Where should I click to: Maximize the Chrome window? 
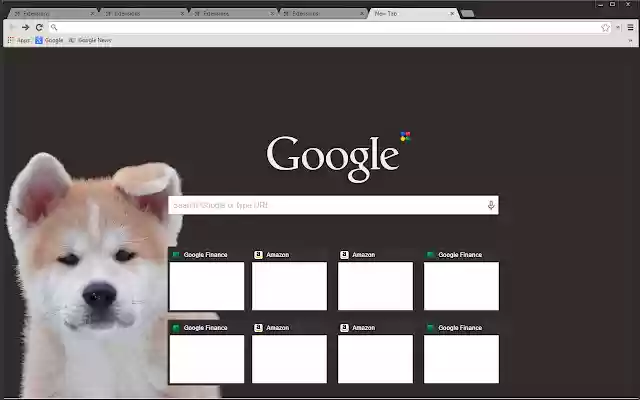click(613, 4)
